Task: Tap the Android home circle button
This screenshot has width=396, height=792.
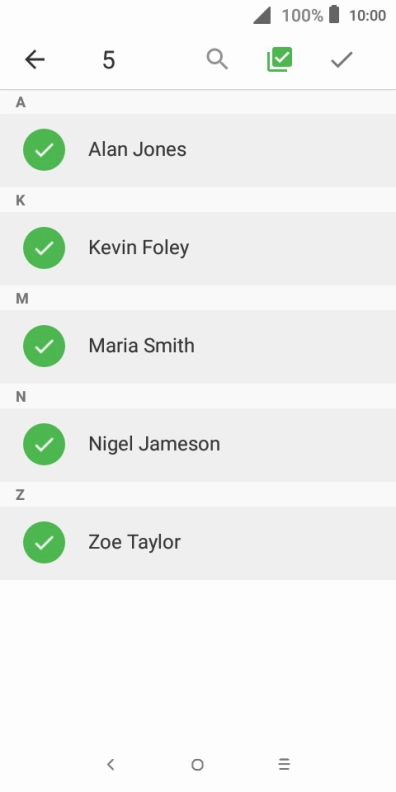Action: (x=197, y=765)
